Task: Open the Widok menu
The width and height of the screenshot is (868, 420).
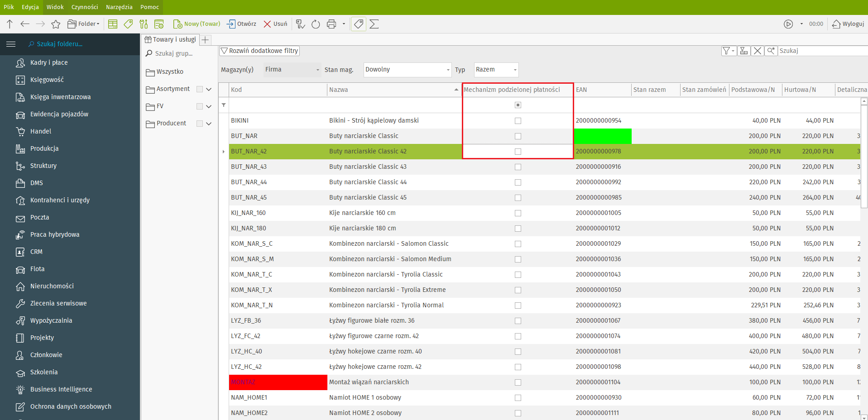Action: click(x=55, y=7)
